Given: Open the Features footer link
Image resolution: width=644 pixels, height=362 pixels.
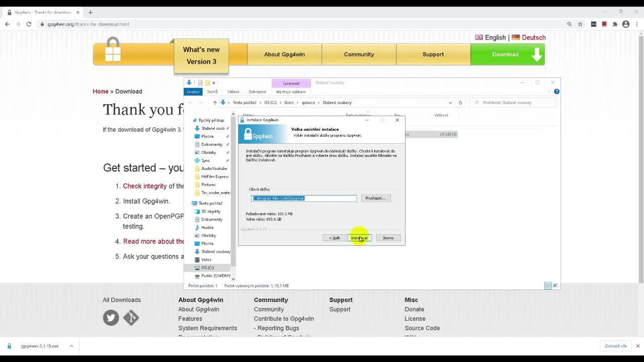Looking at the screenshot, I should tap(190, 319).
